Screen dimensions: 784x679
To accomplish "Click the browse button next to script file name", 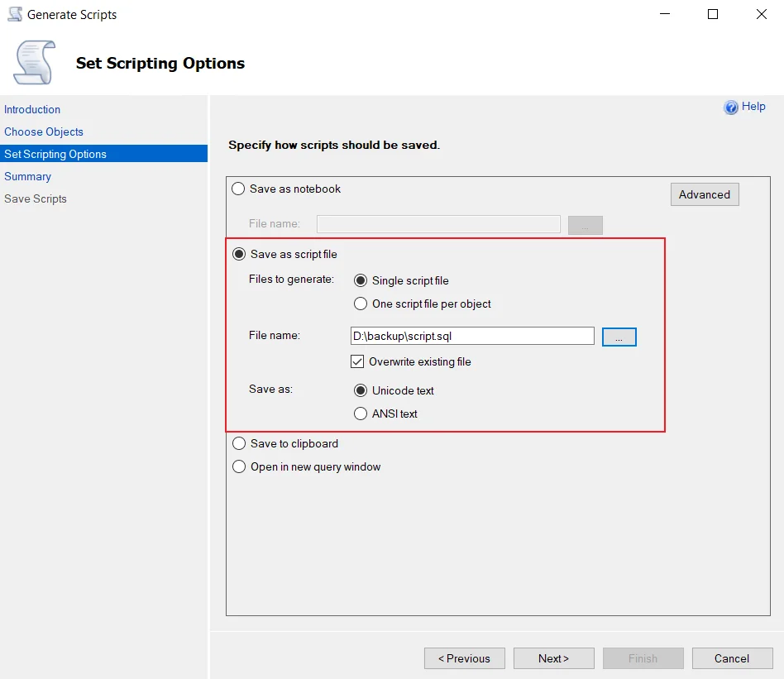I will coord(619,337).
